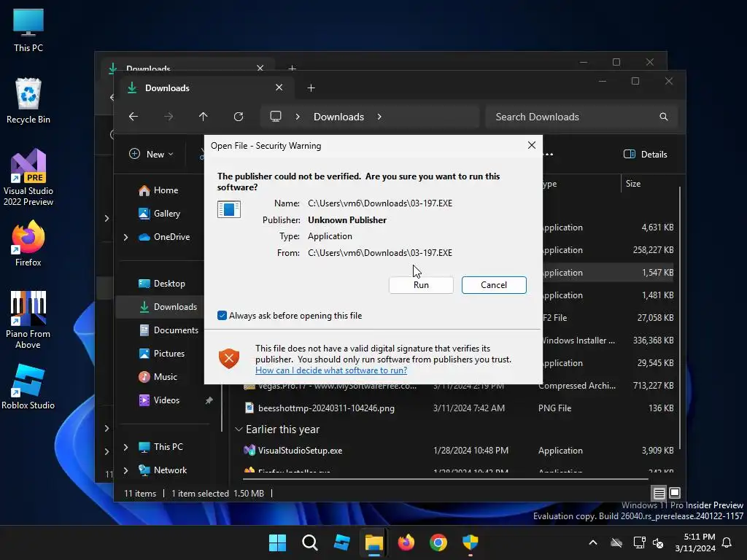Viewport: 747px width, 560px height.
Task: Open Google Chrome from the taskbar
Action: pos(438,542)
